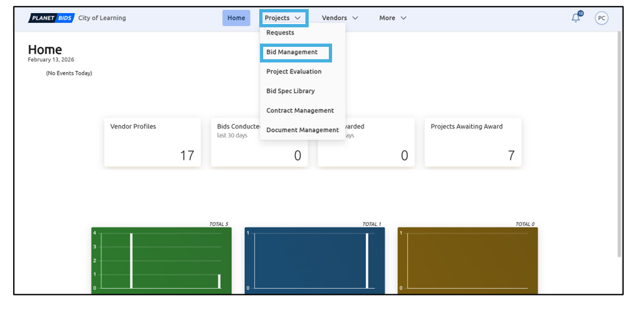Image resolution: width=644 pixels, height=311 pixels.
Task: Expand the More dropdown menu
Action: point(393,18)
